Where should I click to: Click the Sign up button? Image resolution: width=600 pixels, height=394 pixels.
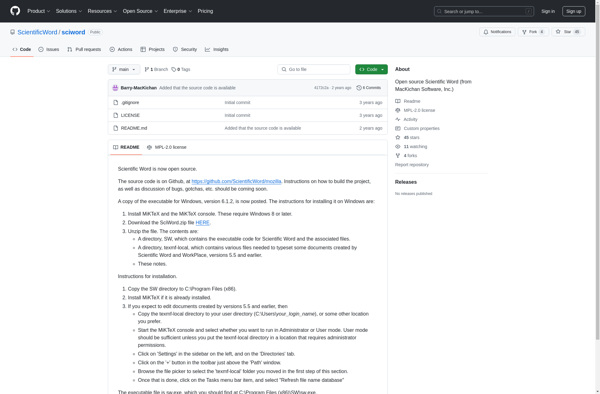tap(573, 11)
